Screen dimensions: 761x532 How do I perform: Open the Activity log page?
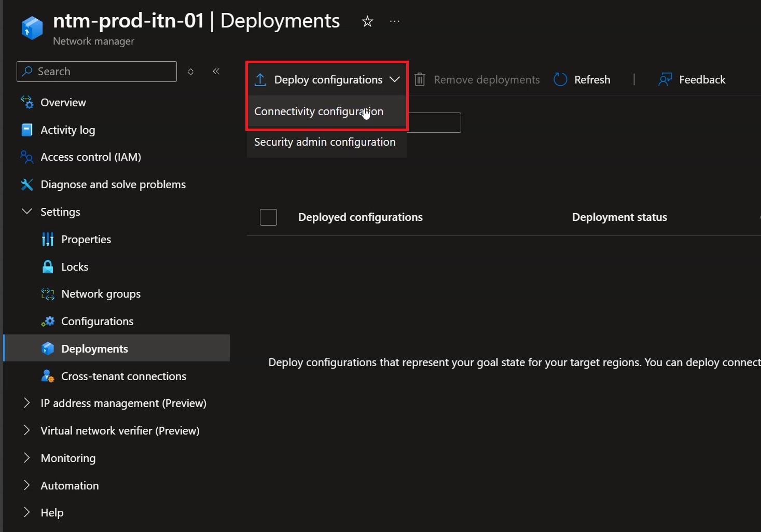click(68, 130)
